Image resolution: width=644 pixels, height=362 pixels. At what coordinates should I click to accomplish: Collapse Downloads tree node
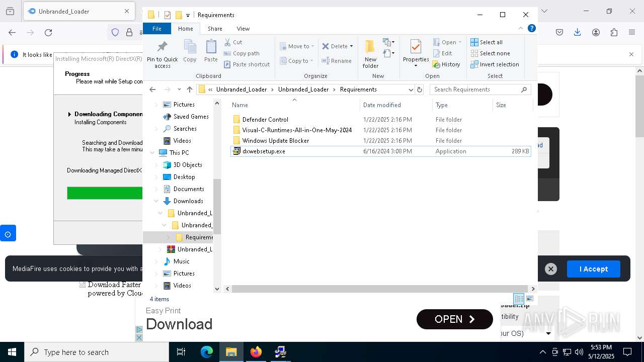pos(156,201)
